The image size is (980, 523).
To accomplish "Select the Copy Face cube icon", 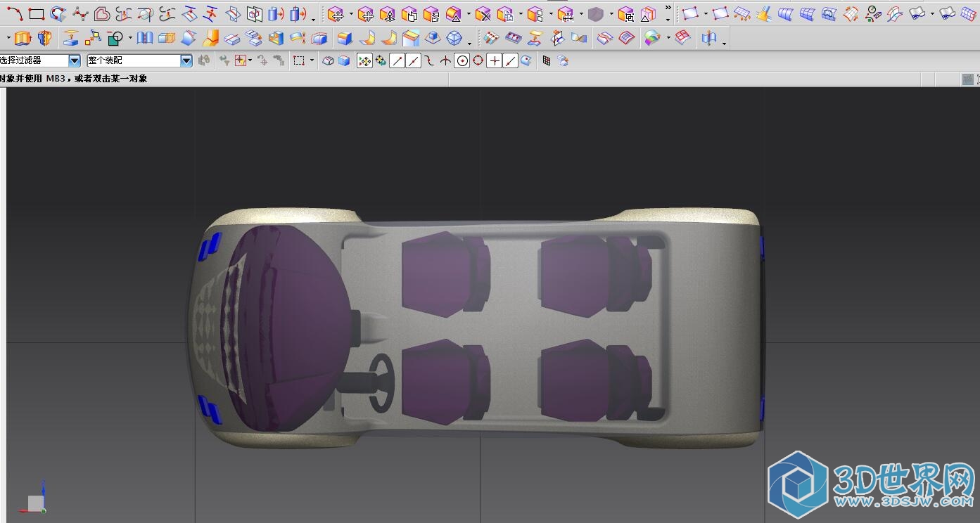I will point(504,14).
